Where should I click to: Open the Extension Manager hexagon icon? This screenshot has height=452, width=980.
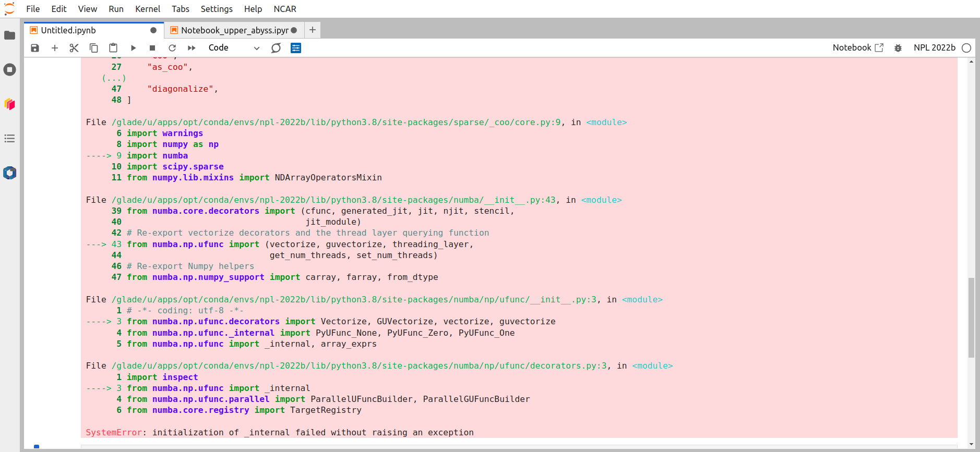click(x=9, y=173)
